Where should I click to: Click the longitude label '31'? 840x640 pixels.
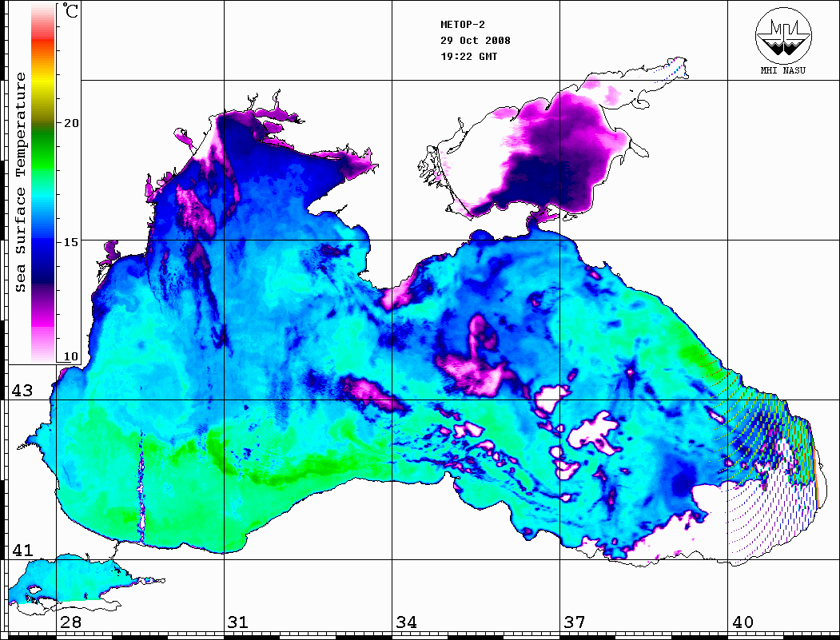[238, 622]
